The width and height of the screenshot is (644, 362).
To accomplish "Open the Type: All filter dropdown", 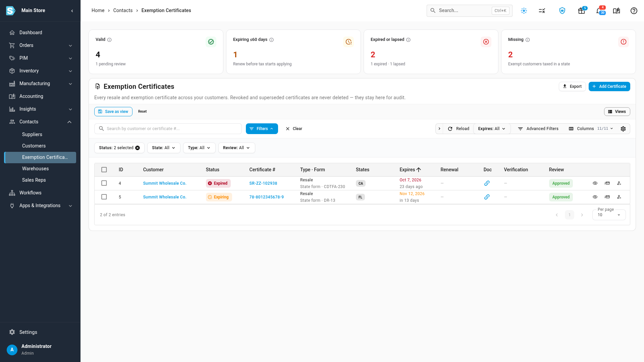I will [199, 148].
